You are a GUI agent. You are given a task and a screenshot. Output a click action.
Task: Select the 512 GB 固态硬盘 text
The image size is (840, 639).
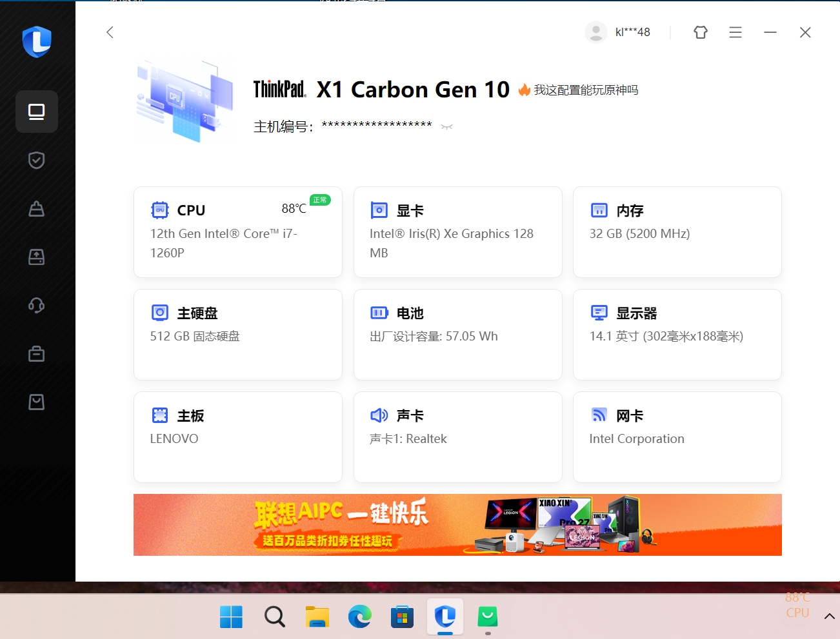tap(195, 336)
